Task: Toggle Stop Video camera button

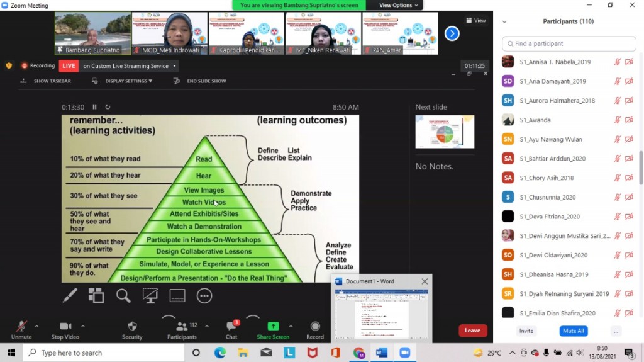Action: [65, 330]
